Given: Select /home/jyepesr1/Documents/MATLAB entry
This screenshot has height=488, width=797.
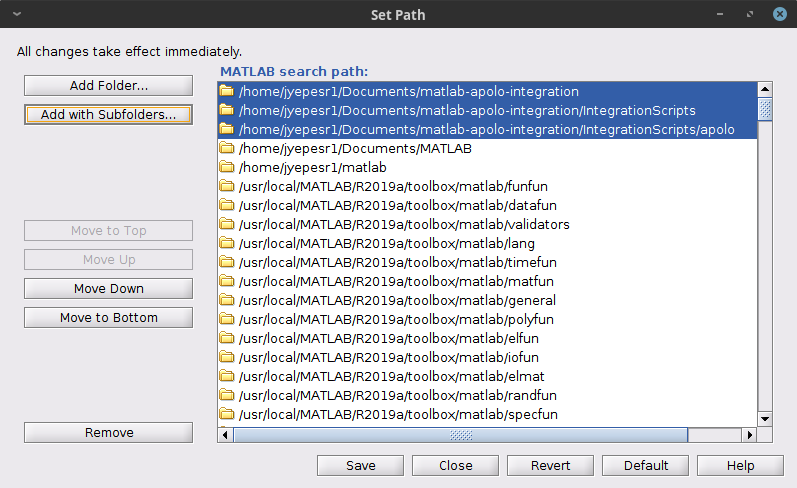Looking at the screenshot, I should (x=487, y=148).
